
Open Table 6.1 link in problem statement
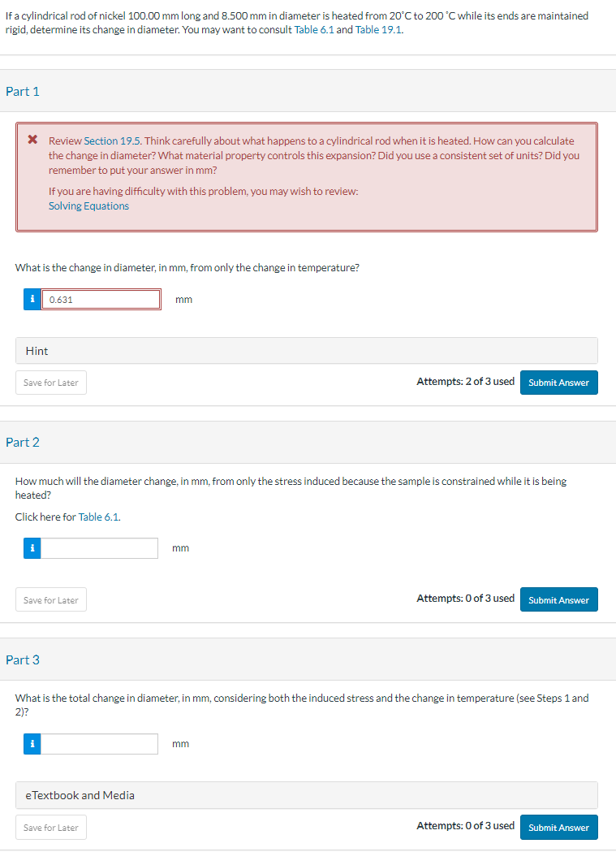tap(314, 30)
